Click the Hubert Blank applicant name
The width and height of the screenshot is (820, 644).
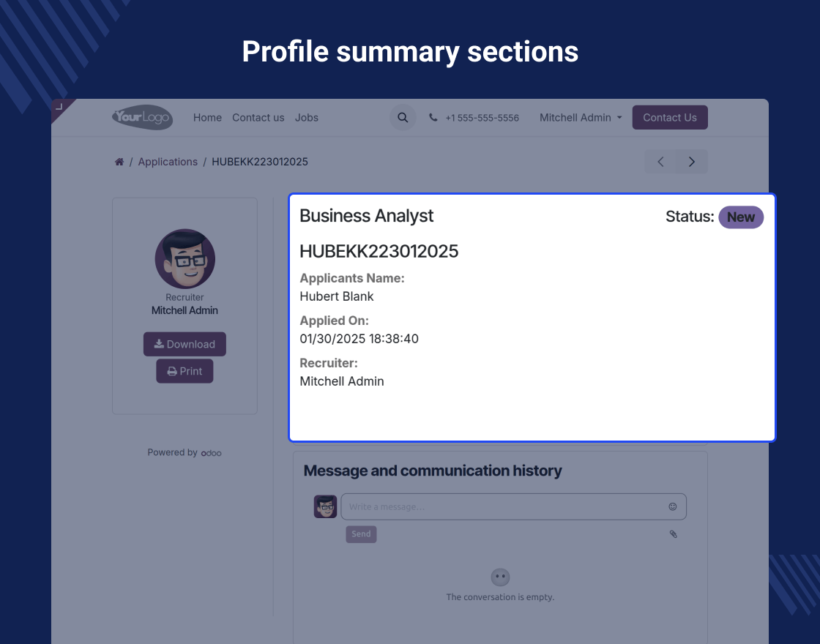[x=337, y=296]
